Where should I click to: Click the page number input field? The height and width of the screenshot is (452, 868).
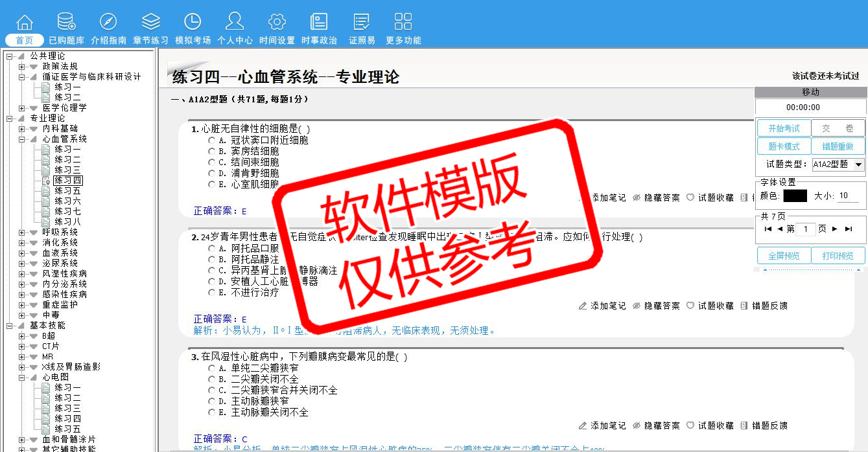point(806,229)
